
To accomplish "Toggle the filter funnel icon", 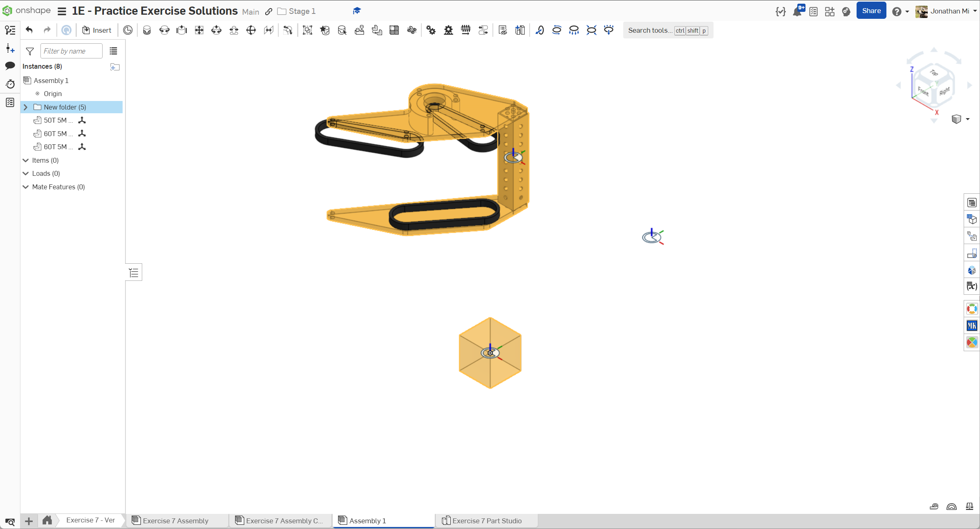I will point(30,51).
